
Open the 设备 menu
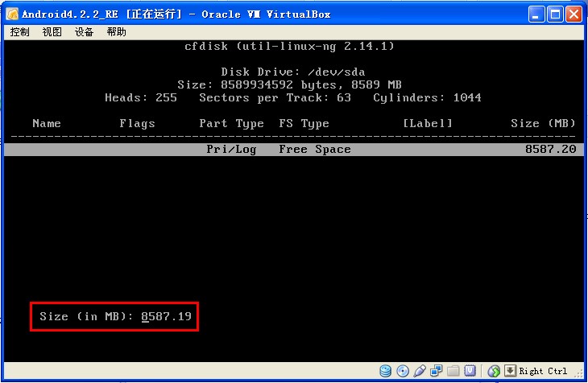click(84, 32)
